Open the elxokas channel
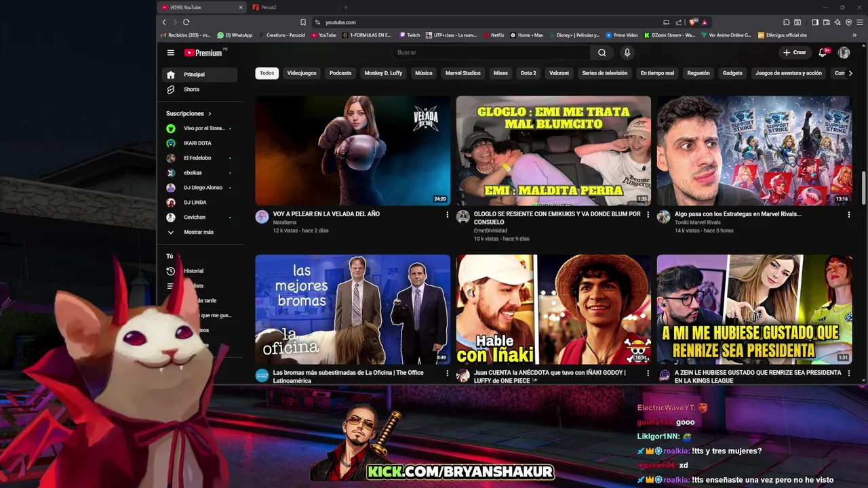The image size is (868, 488). tap(199, 173)
